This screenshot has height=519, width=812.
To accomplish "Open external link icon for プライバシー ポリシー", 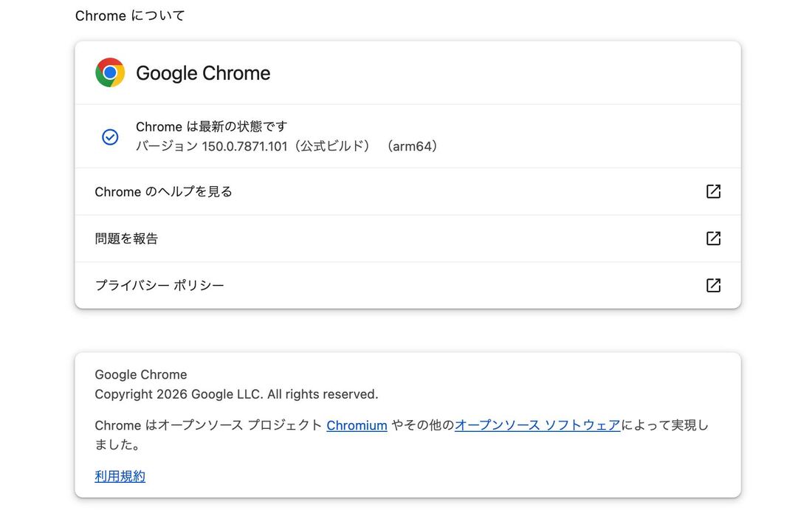I will (x=713, y=285).
